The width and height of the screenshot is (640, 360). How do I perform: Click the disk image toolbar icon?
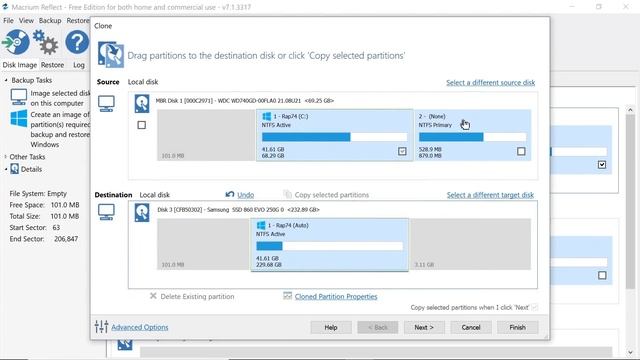16,42
